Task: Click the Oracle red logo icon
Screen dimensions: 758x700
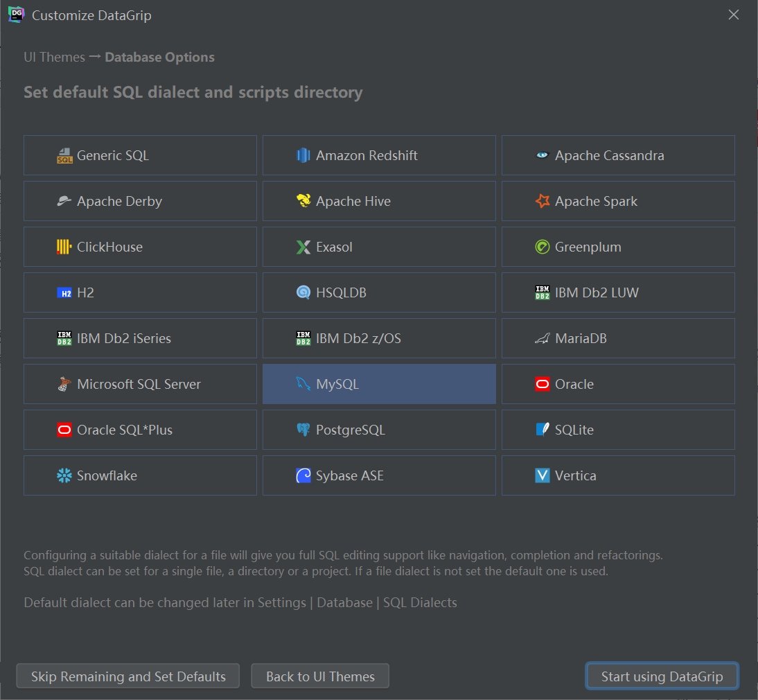Action: [543, 385]
